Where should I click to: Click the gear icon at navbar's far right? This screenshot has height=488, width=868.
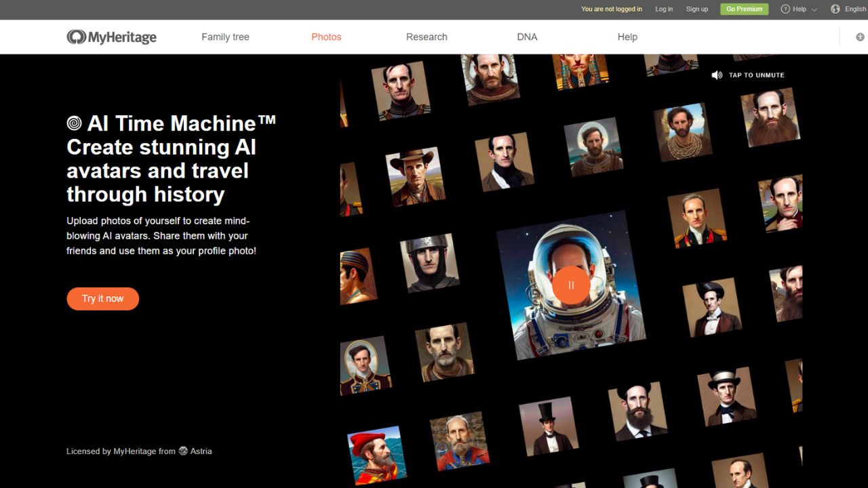(x=860, y=37)
